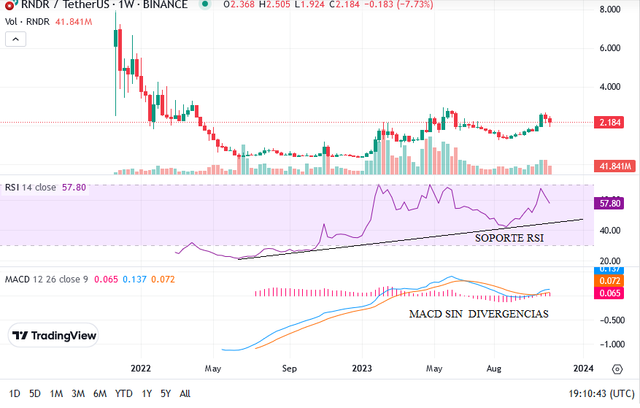Click the 8.000 price scale label
The width and height of the screenshot is (640, 408).
610,9
